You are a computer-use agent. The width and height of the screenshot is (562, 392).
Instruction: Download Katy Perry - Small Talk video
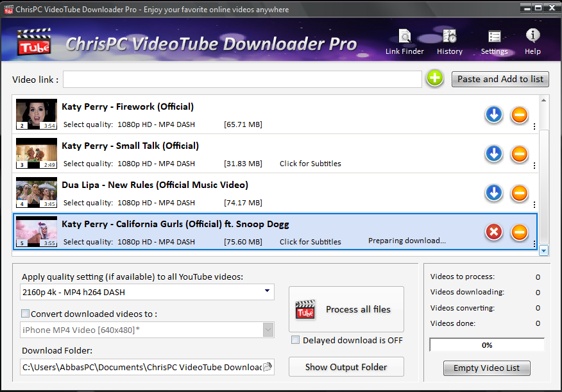coord(494,154)
